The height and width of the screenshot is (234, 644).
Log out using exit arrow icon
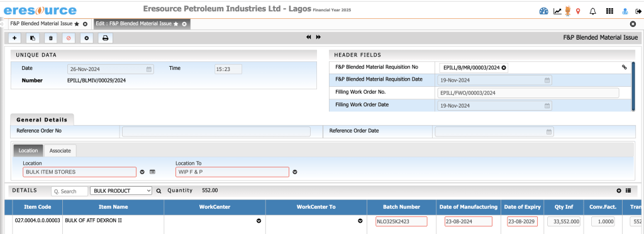638,11
